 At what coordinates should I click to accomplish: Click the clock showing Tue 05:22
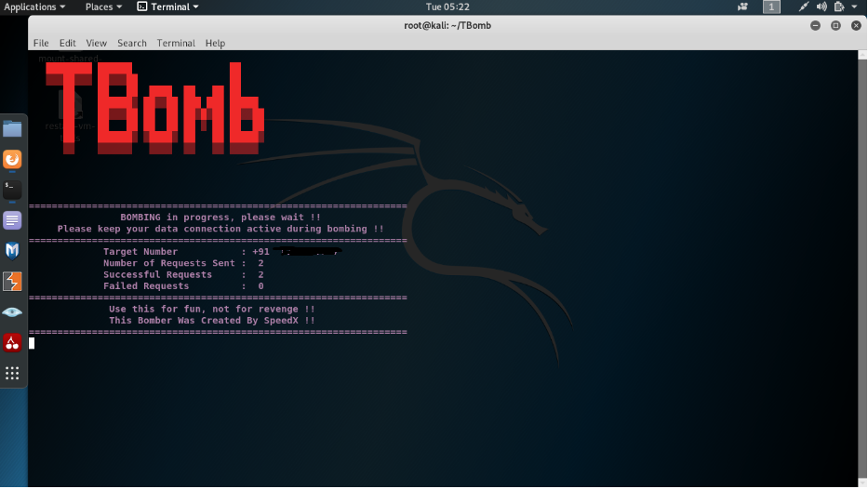pos(447,7)
